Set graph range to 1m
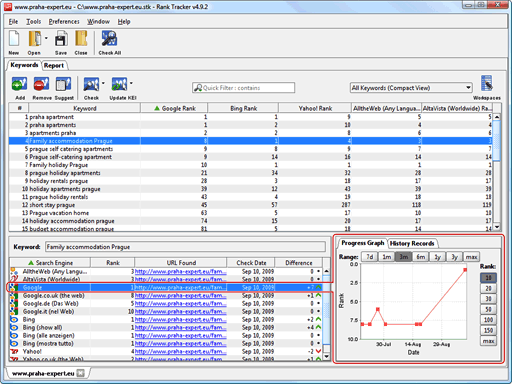The width and height of the screenshot is (512, 384). (x=387, y=257)
